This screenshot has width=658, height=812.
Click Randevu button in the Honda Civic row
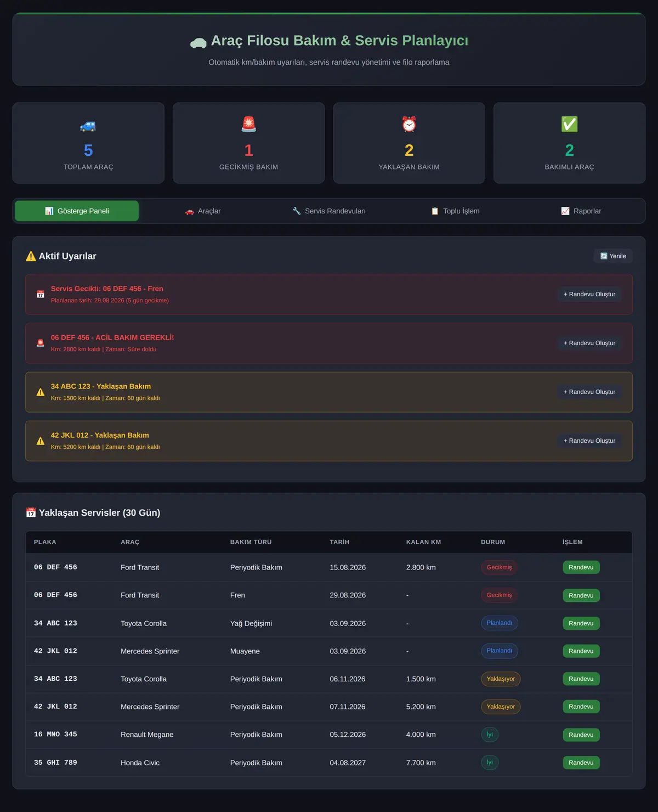coord(581,763)
